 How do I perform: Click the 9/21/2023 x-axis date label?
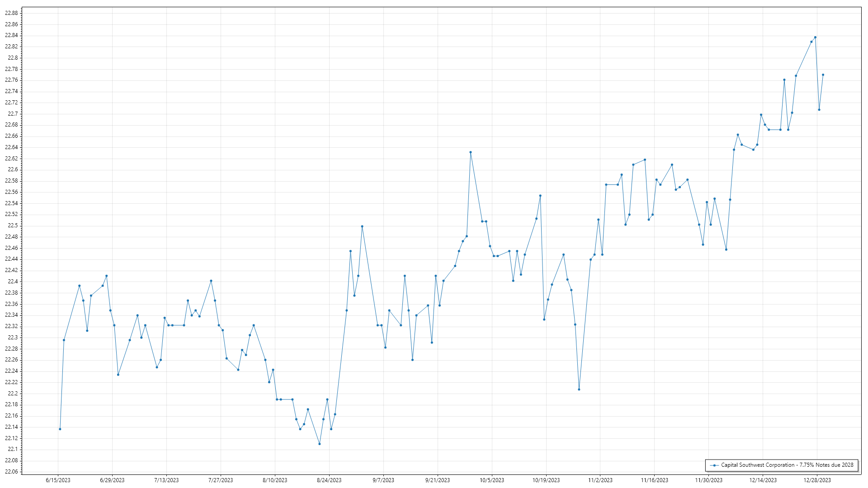click(x=437, y=480)
